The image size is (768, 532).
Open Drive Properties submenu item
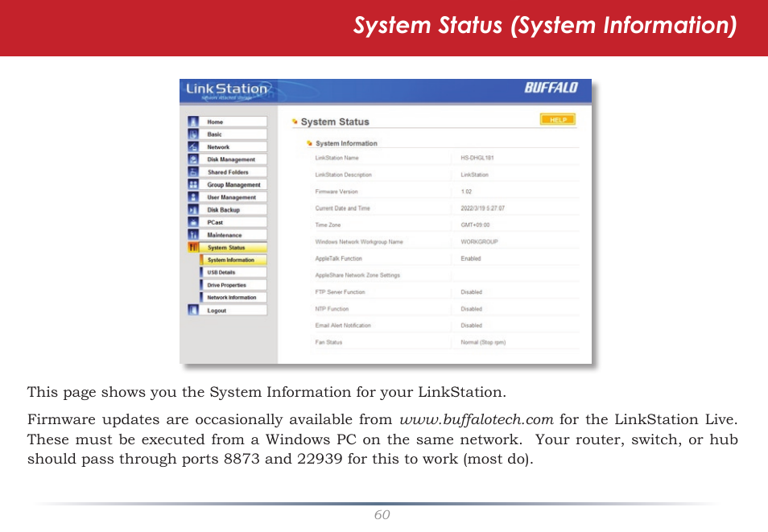pyautogui.click(x=233, y=285)
